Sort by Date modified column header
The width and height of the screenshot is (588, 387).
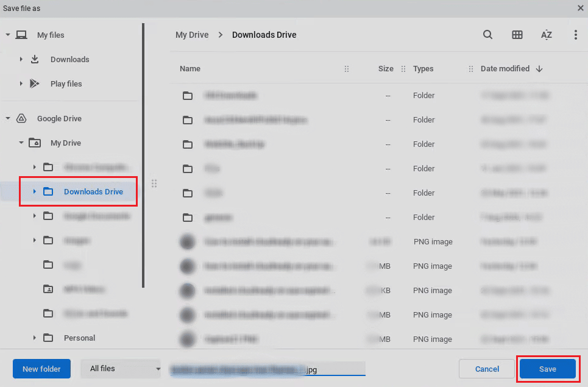tap(505, 69)
